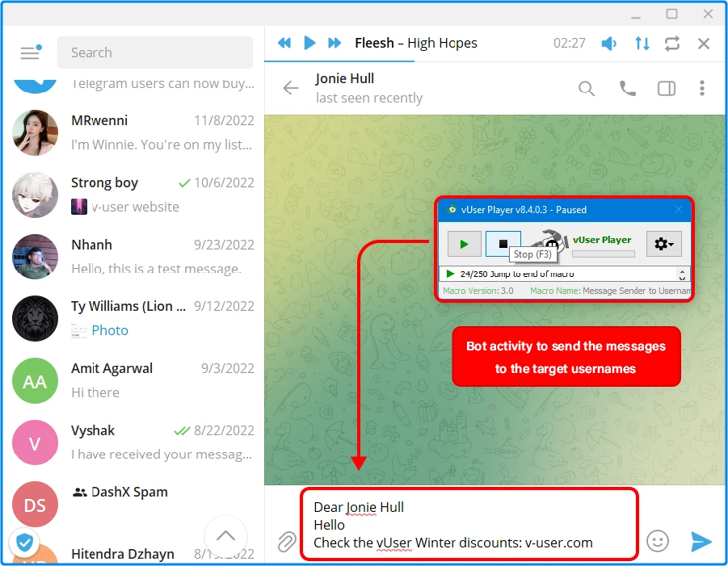The width and height of the screenshot is (728, 566).
Task: Click the vUser Player progress bar
Action: [x=603, y=254]
